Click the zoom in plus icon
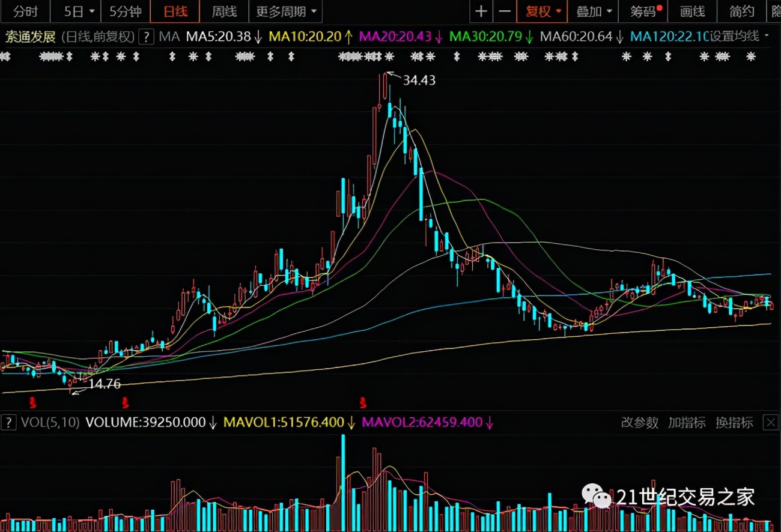 click(481, 11)
